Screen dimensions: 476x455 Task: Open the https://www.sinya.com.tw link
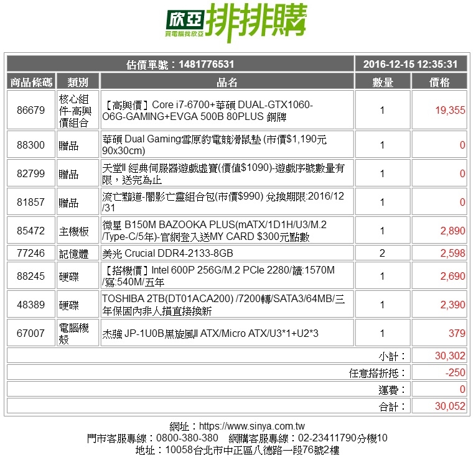(x=251, y=426)
